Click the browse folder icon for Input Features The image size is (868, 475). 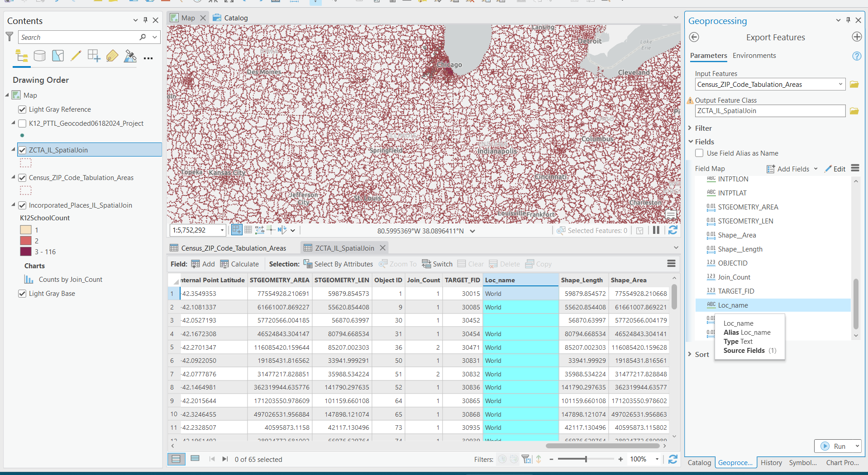coord(854,85)
